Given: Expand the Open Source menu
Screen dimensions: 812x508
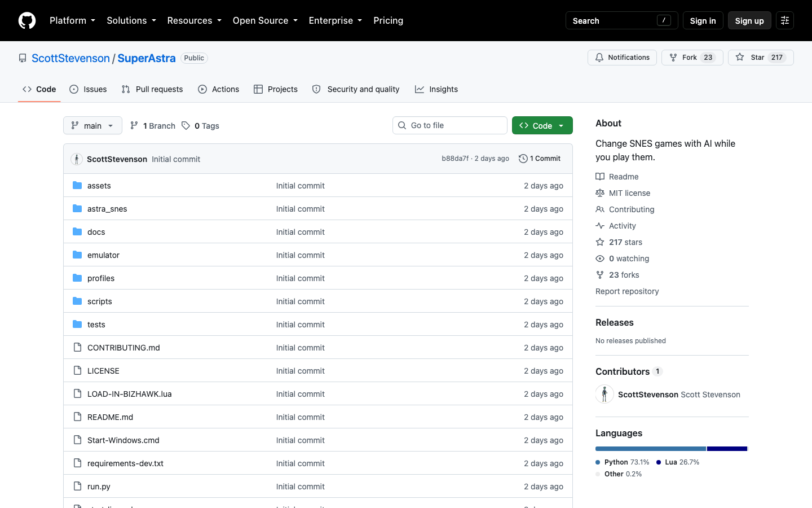Looking at the screenshot, I should 265,20.
